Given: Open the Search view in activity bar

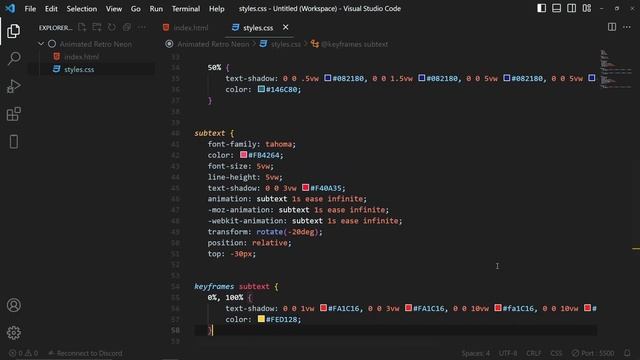Looking at the screenshot, I should click(13, 58).
